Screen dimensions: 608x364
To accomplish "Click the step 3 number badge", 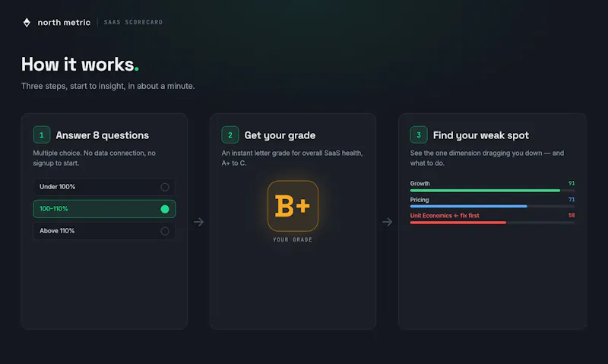I will pos(419,135).
